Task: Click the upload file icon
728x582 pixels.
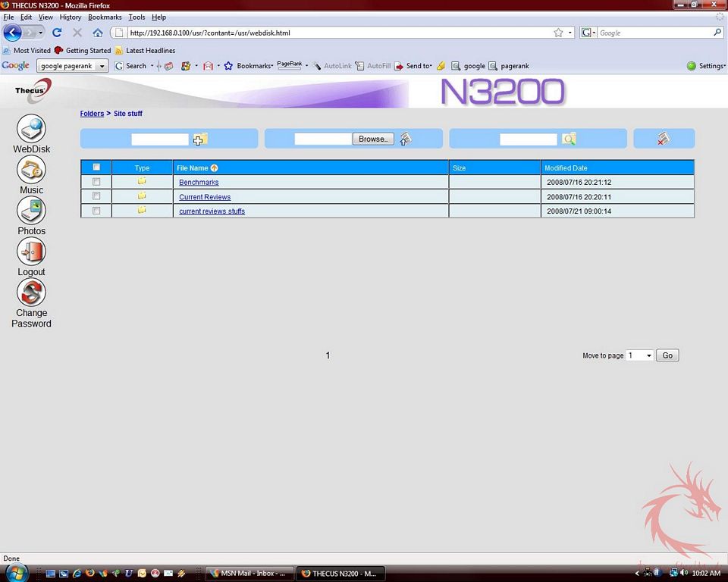Action: point(405,139)
